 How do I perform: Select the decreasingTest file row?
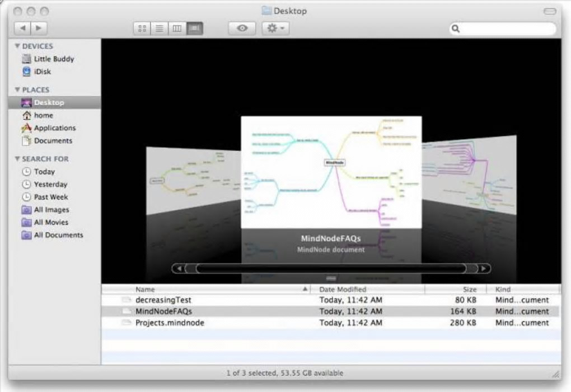click(x=331, y=300)
